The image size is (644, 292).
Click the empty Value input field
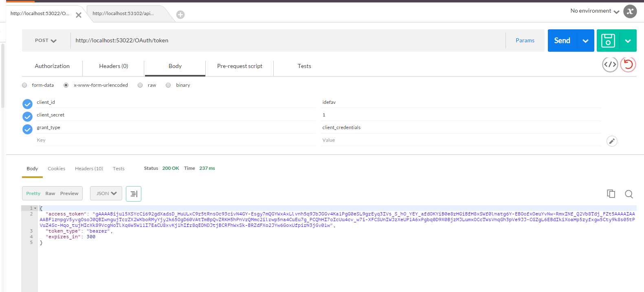[x=461, y=140]
